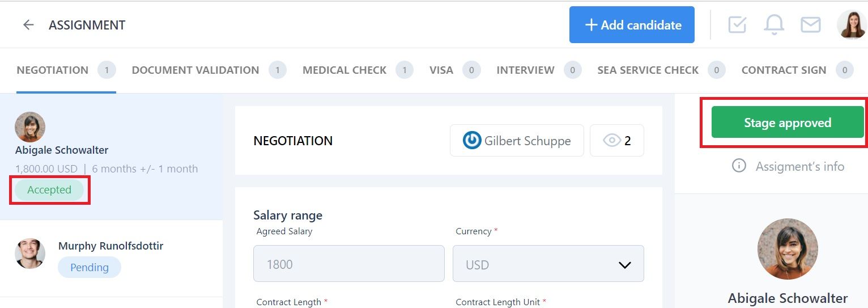Screen dimensions: 868x308
Task: Open the Assigment's info link
Action: point(799,166)
